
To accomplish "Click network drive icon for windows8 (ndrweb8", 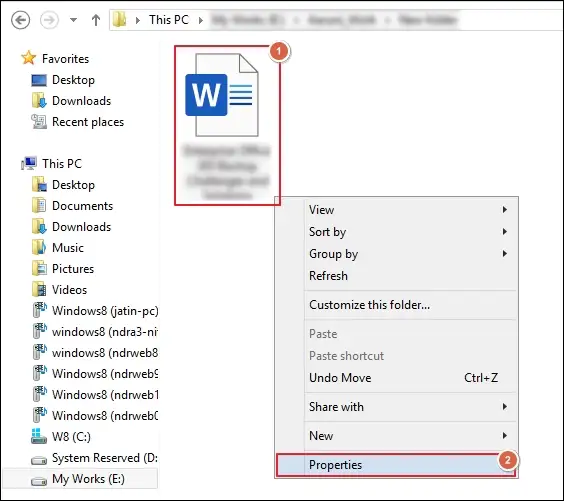I will point(39,352).
